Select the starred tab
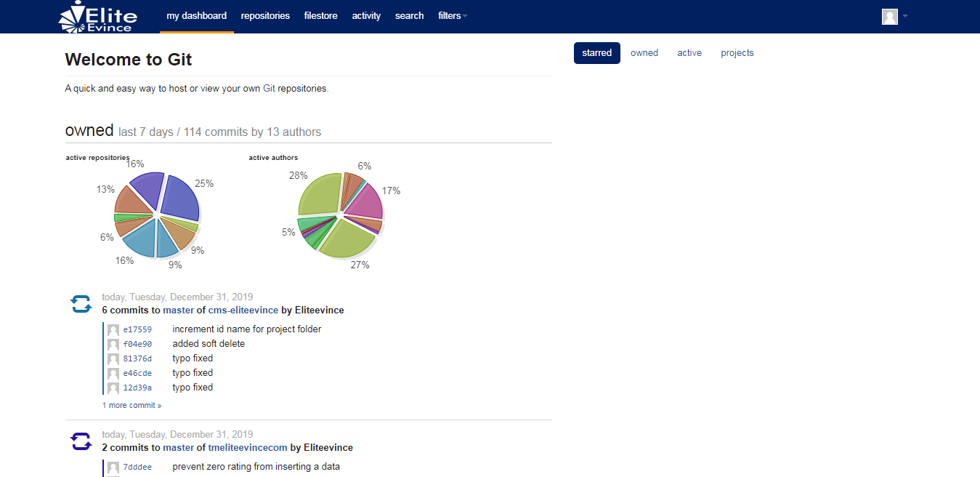 click(x=597, y=53)
